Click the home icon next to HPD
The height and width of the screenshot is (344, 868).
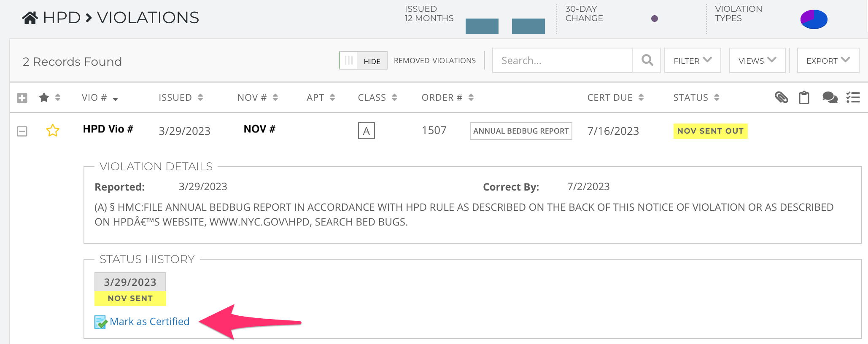pos(30,18)
